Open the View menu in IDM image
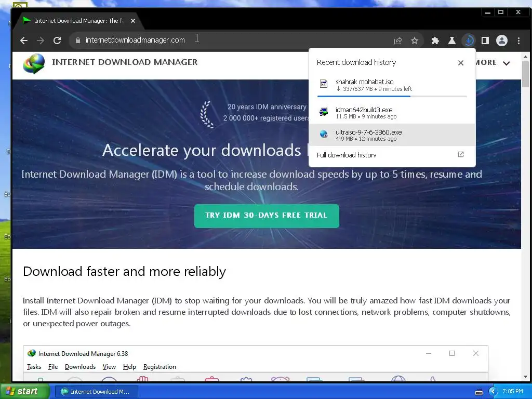The image size is (532, 399). [109, 367]
